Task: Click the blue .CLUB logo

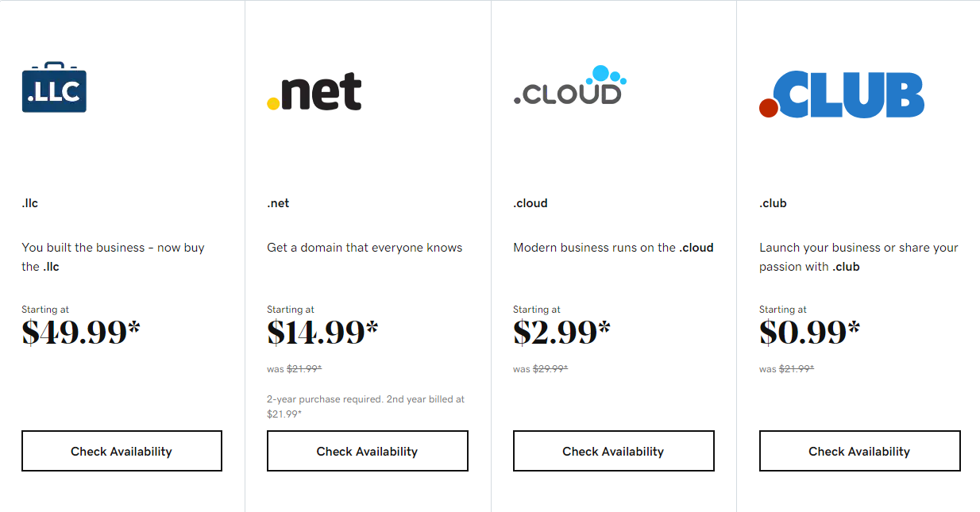Action: [x=842, y=94]
